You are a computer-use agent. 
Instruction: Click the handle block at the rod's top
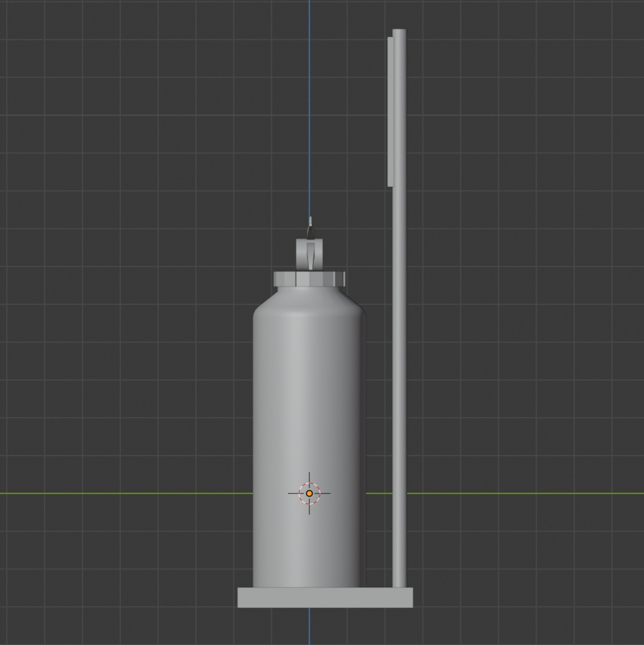389,110
